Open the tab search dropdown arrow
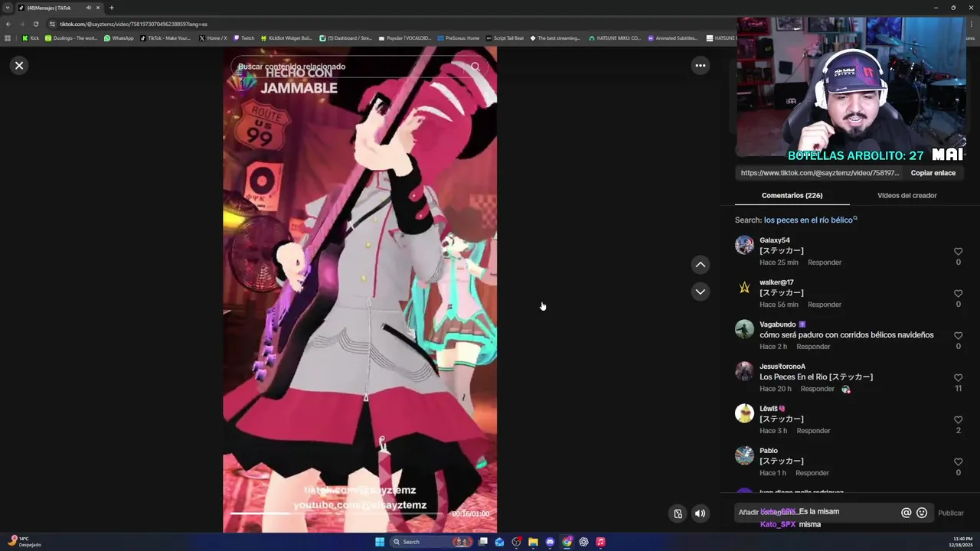The height and width of the screenshot is (551, 980). tap(8, 8)
